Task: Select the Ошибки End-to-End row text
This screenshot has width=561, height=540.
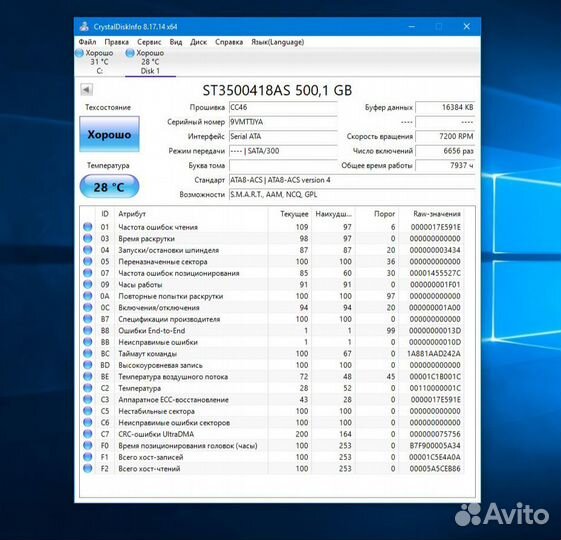Action: [152, 331]
